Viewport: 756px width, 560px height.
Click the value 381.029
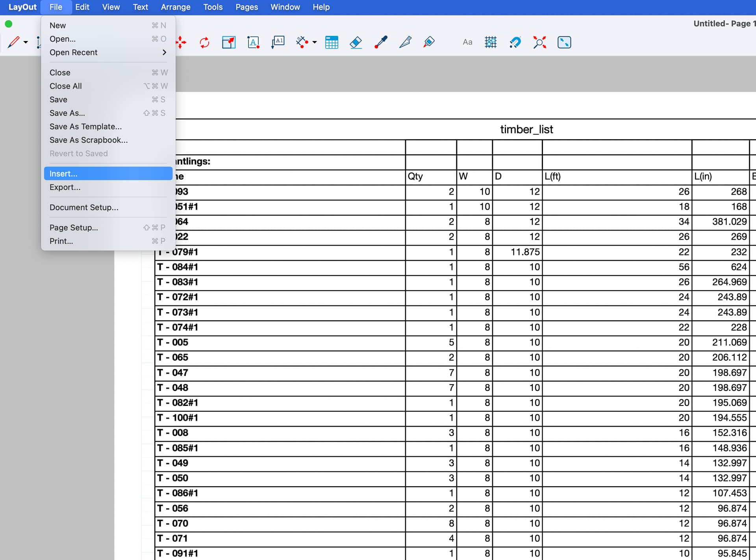click(x=729, y=221)
